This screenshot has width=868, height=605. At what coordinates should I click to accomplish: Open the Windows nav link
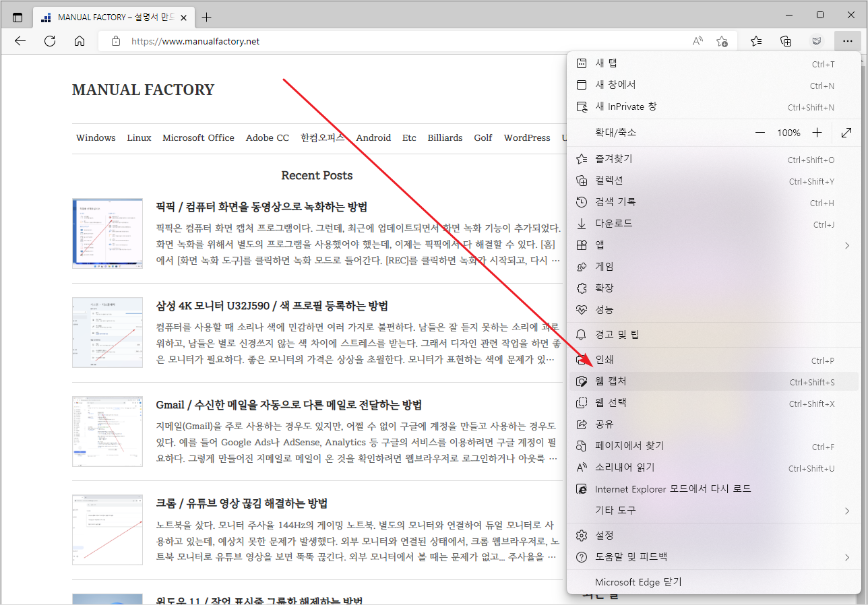coord(96,137)
